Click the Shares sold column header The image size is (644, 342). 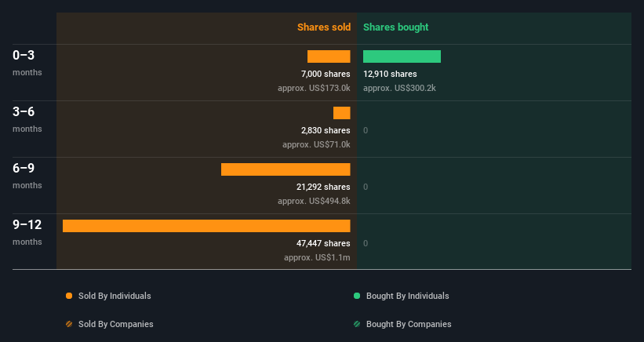coord(324,27)
